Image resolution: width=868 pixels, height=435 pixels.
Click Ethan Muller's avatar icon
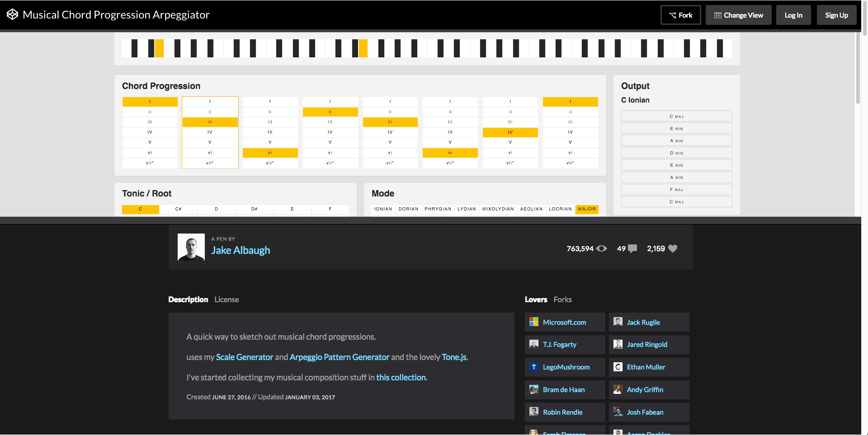(x=618, y=367)
